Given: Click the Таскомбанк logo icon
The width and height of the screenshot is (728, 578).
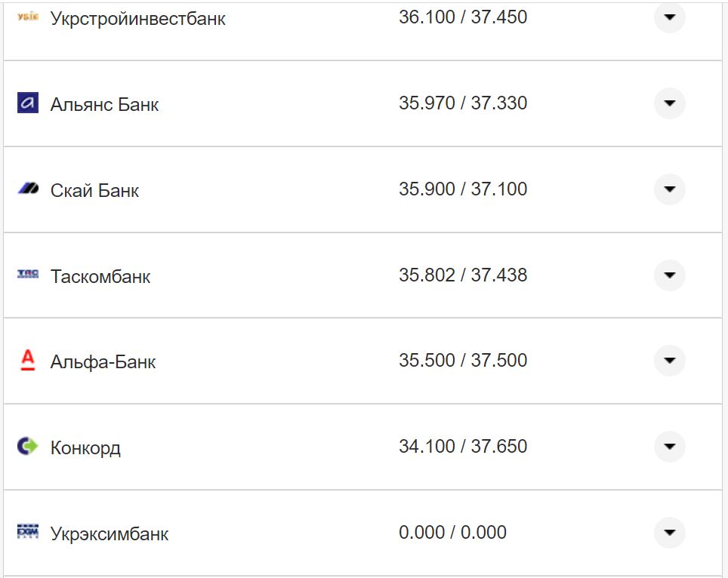Looking at the screenshot, I should (27, 275).
